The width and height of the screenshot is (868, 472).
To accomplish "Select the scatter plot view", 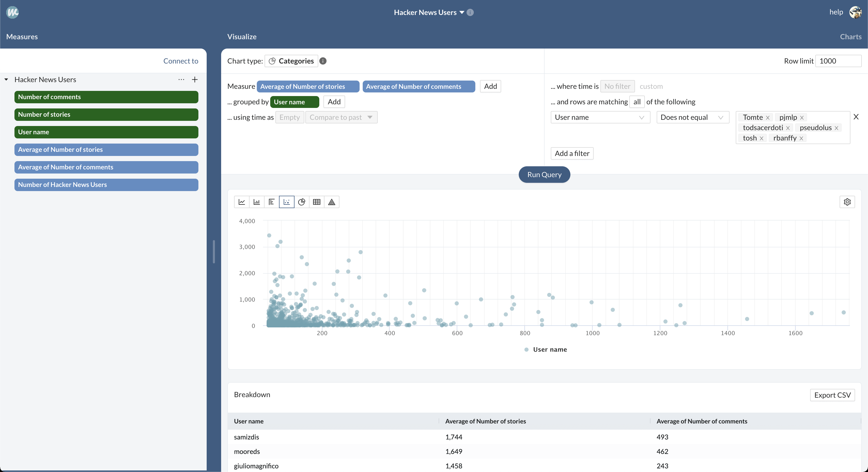I will click(287, 202).
